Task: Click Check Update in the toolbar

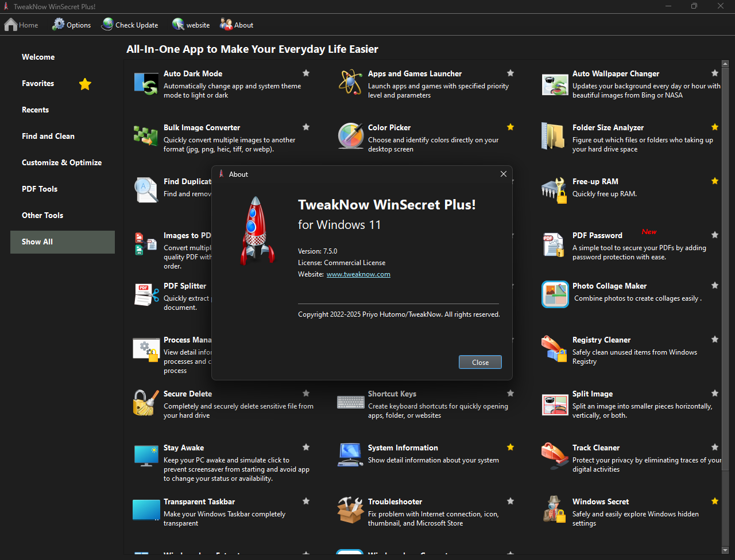Action: (130, 25)
